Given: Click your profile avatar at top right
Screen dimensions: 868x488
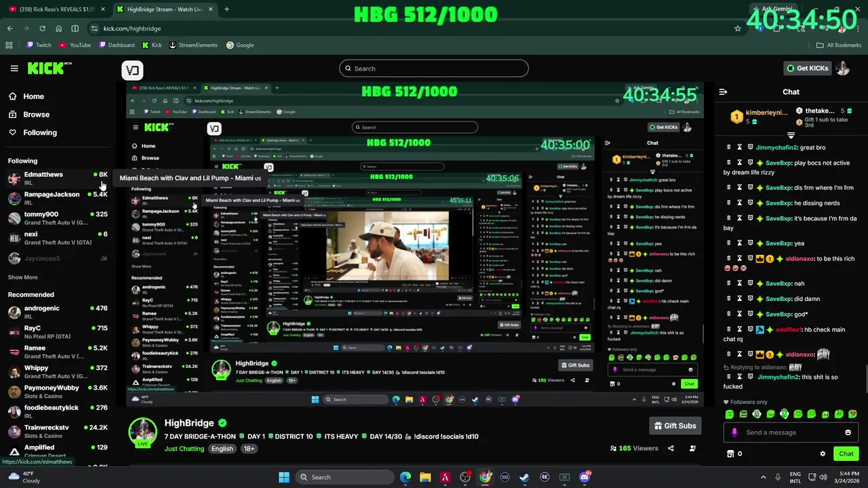Looking at the screenshot, I should (x=842, y=68).
